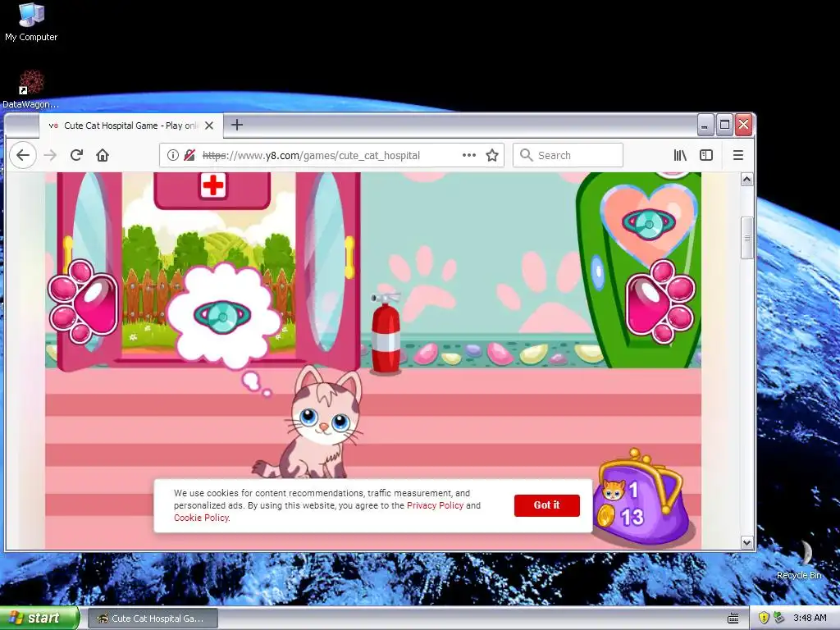Image resolution: width=840 pixels, height=630 pixels.
Task: Click the Forward navigation arrow
Action: [50, 155]
